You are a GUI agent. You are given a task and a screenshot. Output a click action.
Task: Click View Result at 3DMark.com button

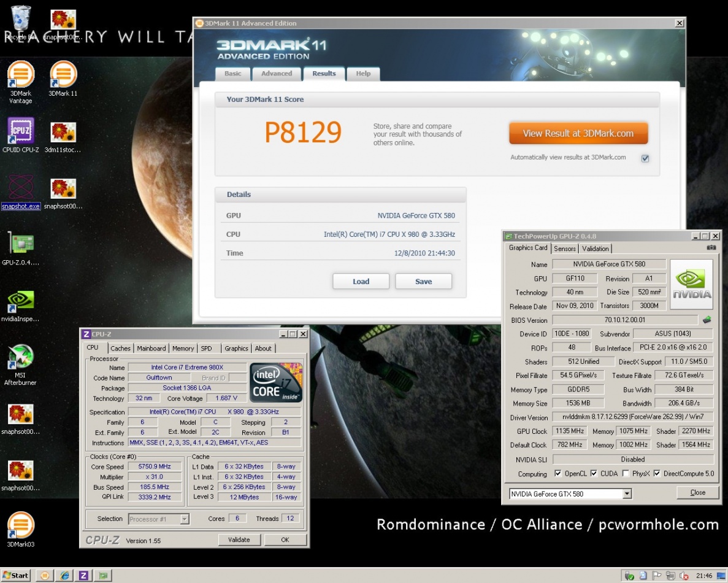coord(578,133)
